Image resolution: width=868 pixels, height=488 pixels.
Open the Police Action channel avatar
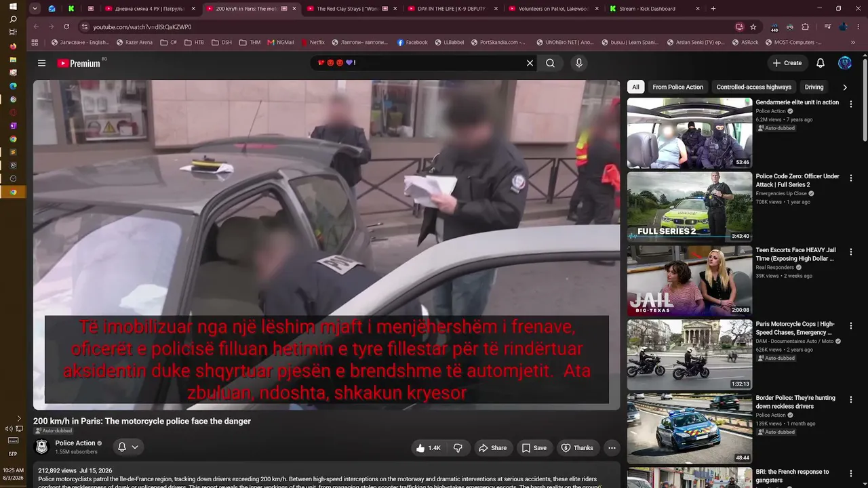click(42, 447)
